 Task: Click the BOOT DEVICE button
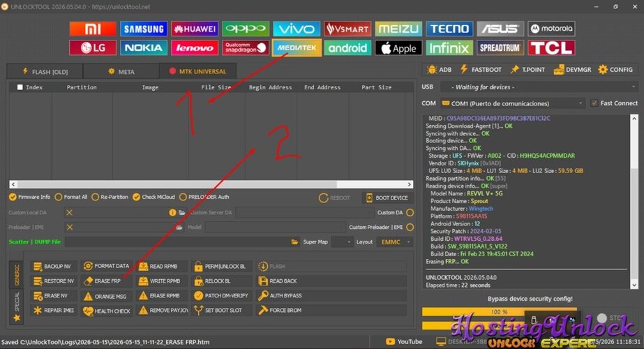(387, 198)
